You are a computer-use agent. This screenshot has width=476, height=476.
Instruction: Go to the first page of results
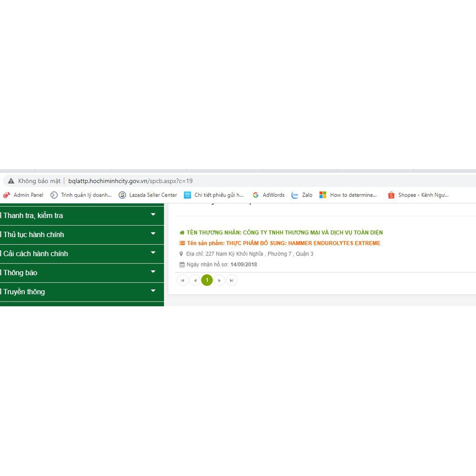183,280
